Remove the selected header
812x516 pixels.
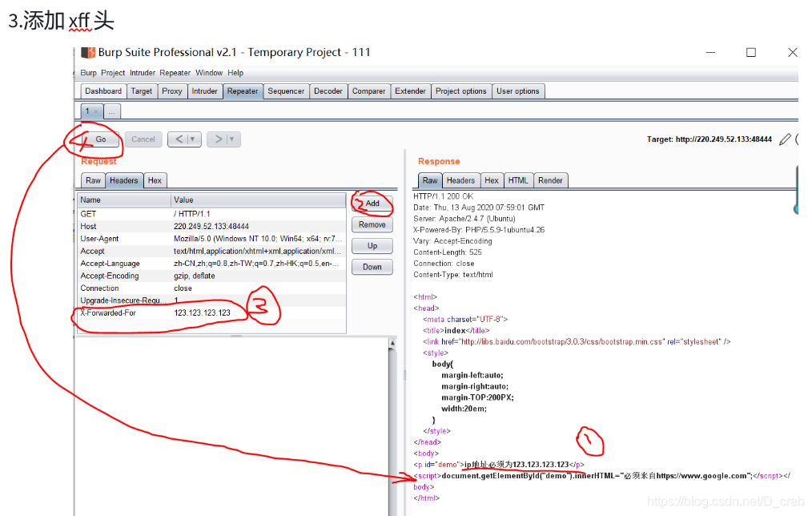click(372, 225)
